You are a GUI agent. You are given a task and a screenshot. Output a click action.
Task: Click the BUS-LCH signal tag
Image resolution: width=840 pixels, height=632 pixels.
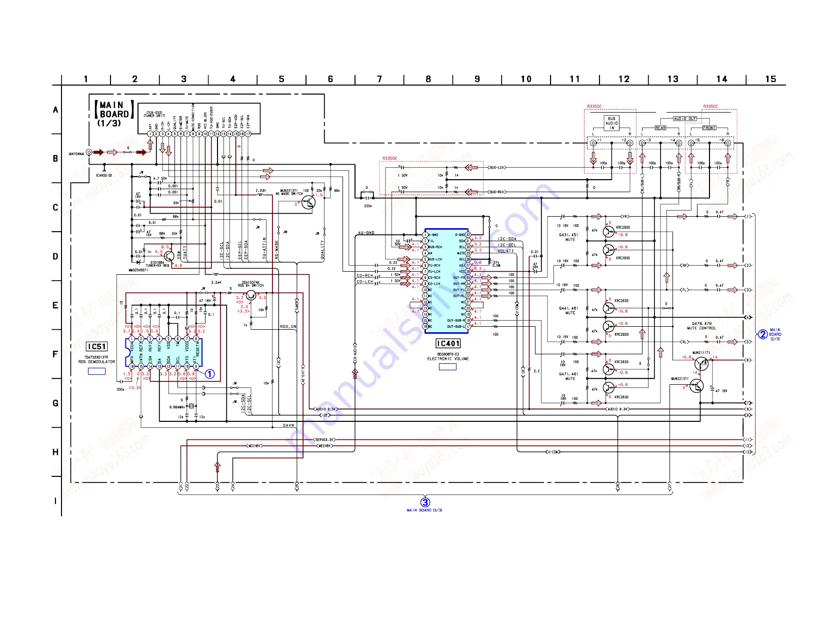tap(497, 168)
